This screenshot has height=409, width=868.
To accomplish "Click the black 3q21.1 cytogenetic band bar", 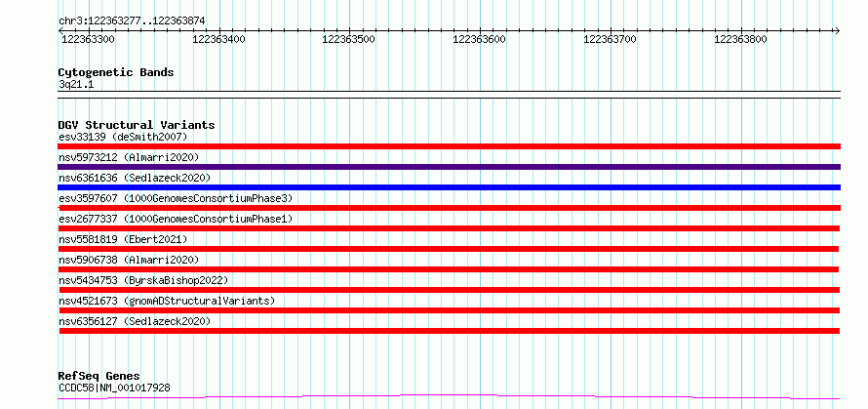I will click(449, 95).
